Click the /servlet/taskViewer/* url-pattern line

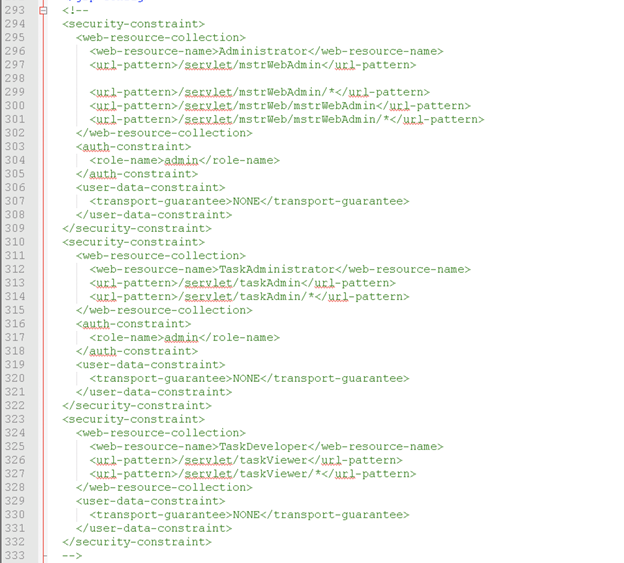pyautogui.click(x=253, y=474)
